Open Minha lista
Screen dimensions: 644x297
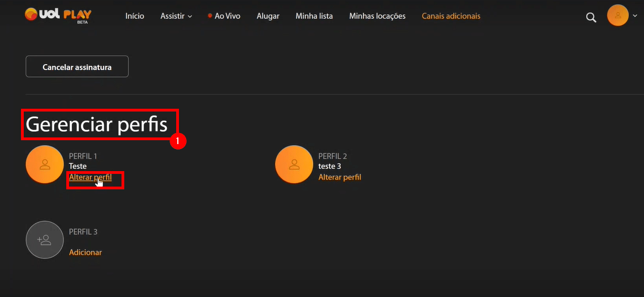314,16
